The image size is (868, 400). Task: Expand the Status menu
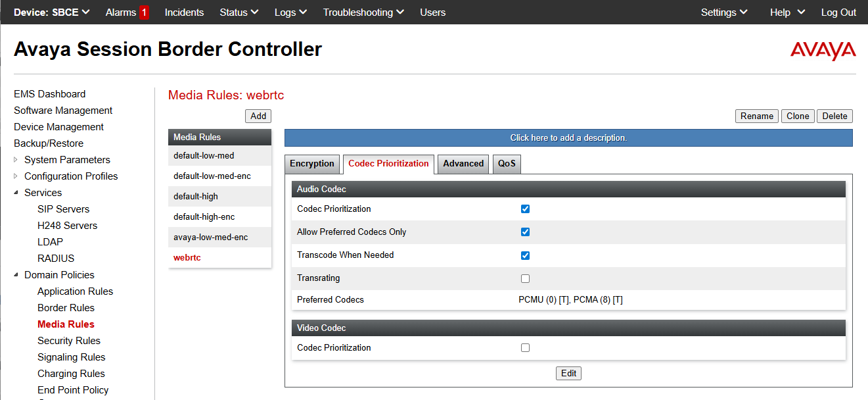(239, 12)
